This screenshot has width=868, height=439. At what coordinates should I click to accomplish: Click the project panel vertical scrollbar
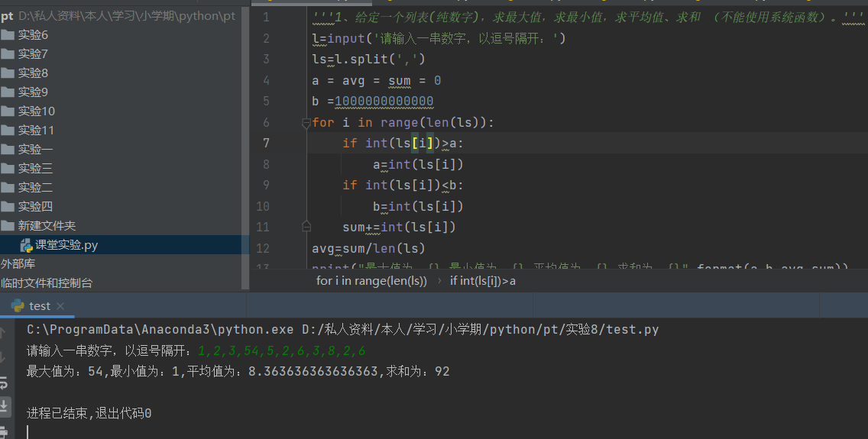(x=245, y=148)
